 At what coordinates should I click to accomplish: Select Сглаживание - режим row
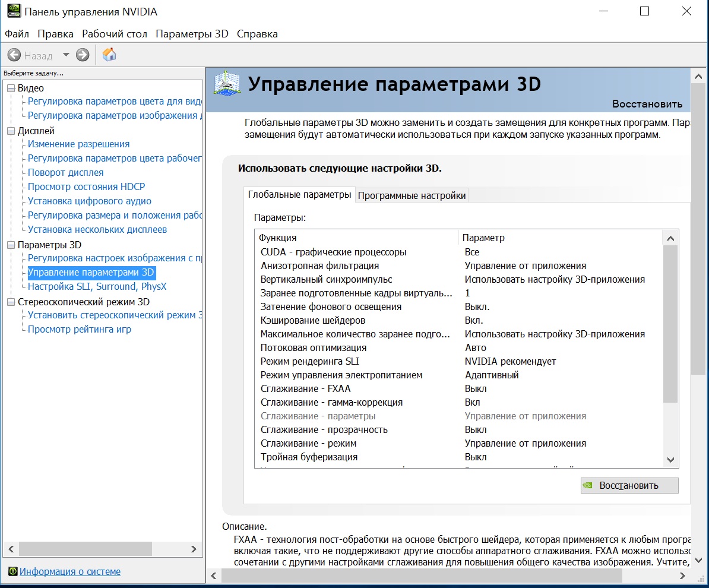click(x=459, y=443)
